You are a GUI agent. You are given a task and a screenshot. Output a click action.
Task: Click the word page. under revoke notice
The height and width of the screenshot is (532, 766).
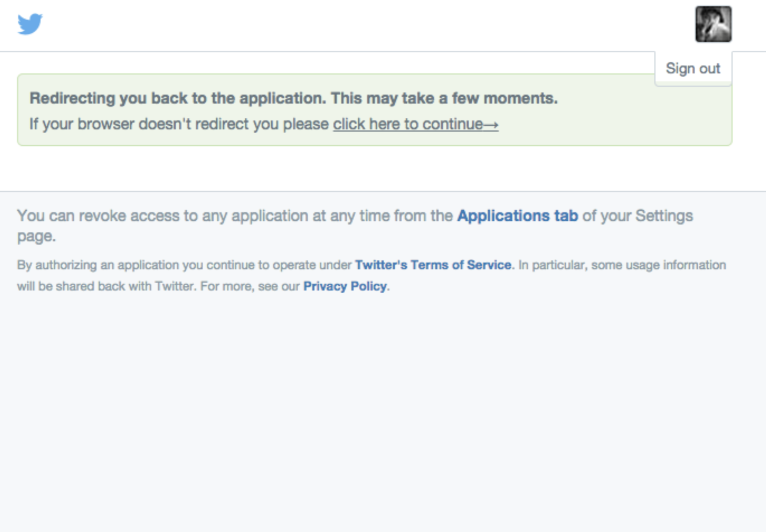pos(36,237)
